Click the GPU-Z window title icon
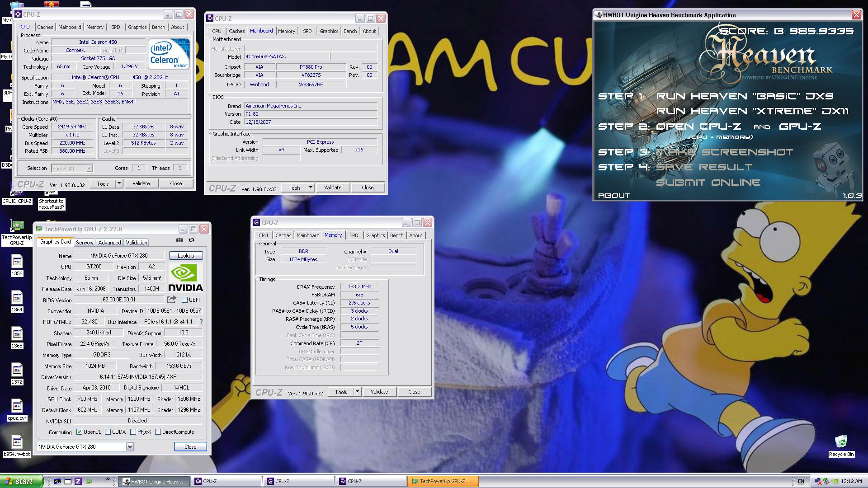This screenshot has height=488, width=868. coord(39,229)
